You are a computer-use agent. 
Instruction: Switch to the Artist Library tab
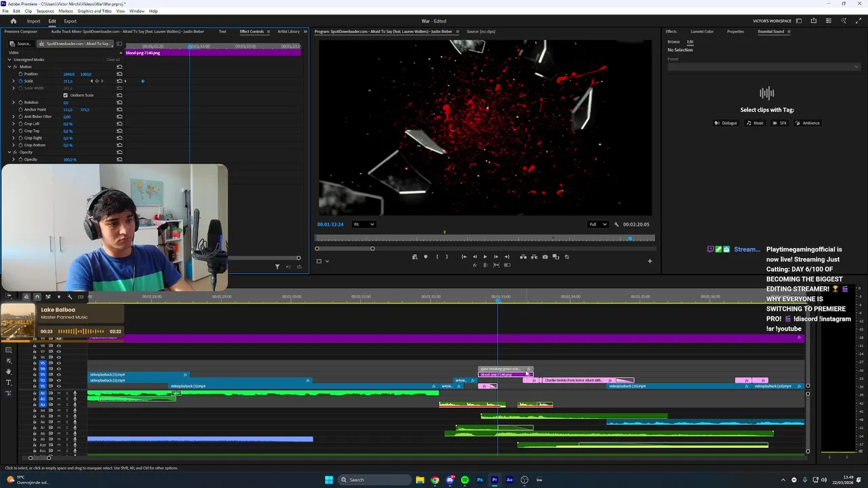tap(288, 31)
